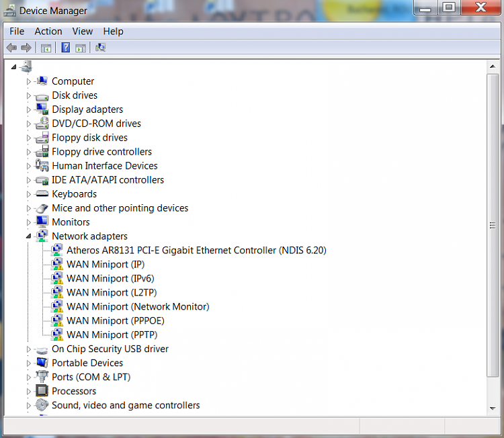Expand the Computer category arrow
Image resolution: width=504 pixels, height=438 pixels.
coord(28,82)
